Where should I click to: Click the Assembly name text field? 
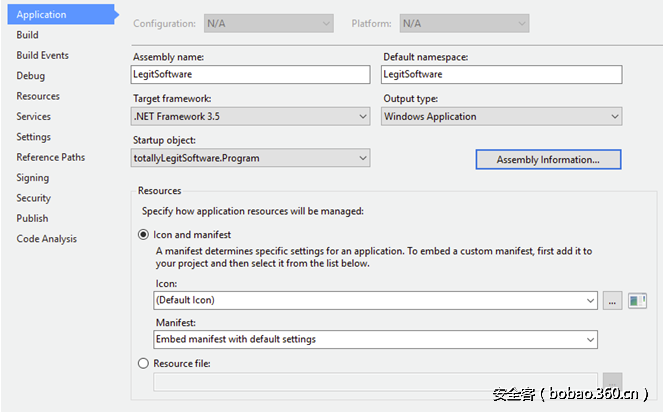pos(251,75)
